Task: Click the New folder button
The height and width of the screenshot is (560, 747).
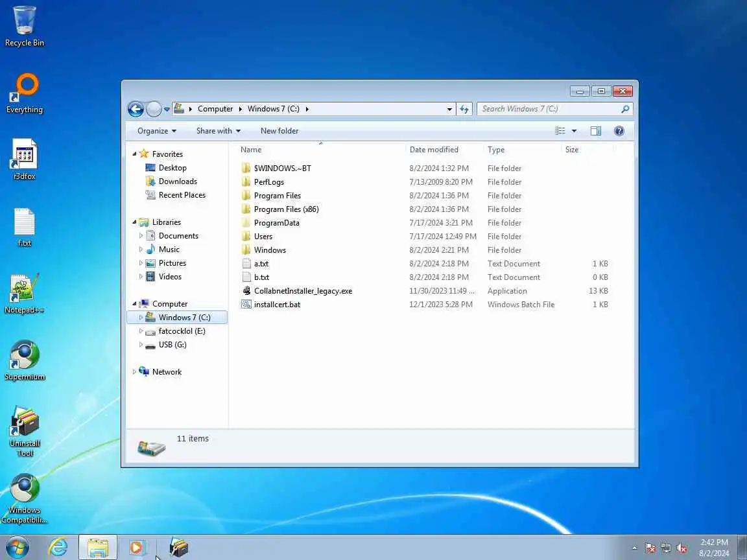Action: tap(279, 131)
